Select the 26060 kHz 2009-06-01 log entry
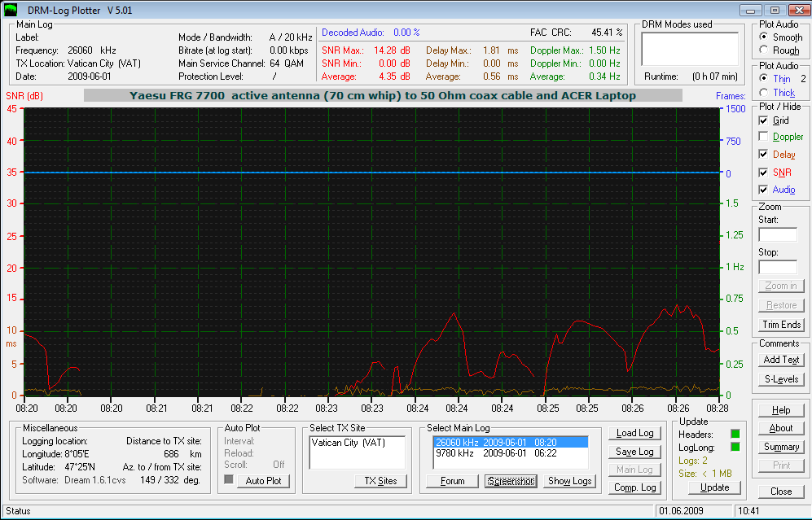The image size is (812, 520). pyautogui.click(x=510, y=443)
